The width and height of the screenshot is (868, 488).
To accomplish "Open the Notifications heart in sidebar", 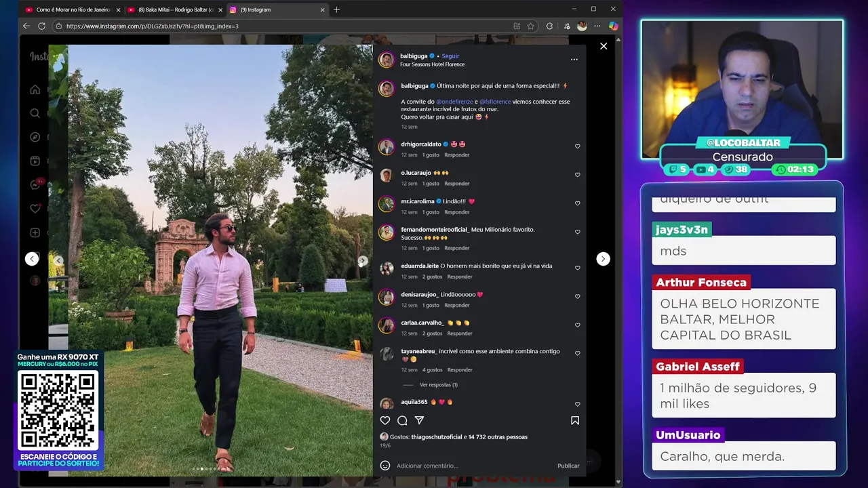I will coord(35,209).
